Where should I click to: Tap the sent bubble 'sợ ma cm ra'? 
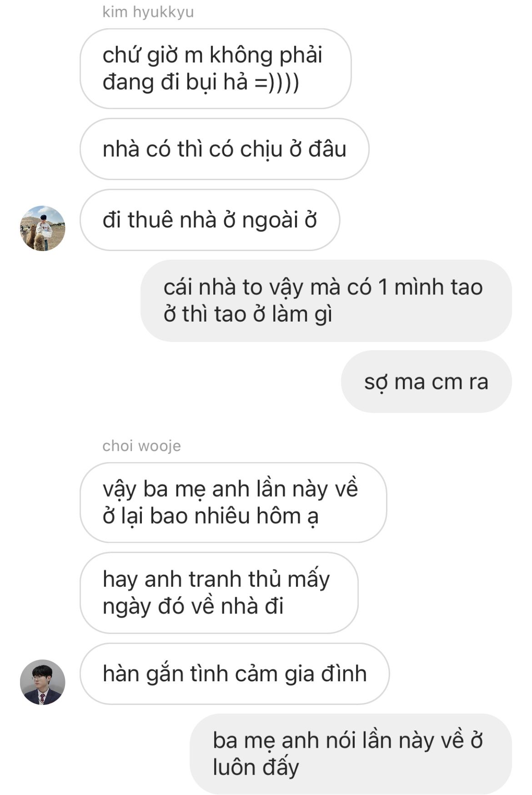pyautogui.click(x=427, y=382)
